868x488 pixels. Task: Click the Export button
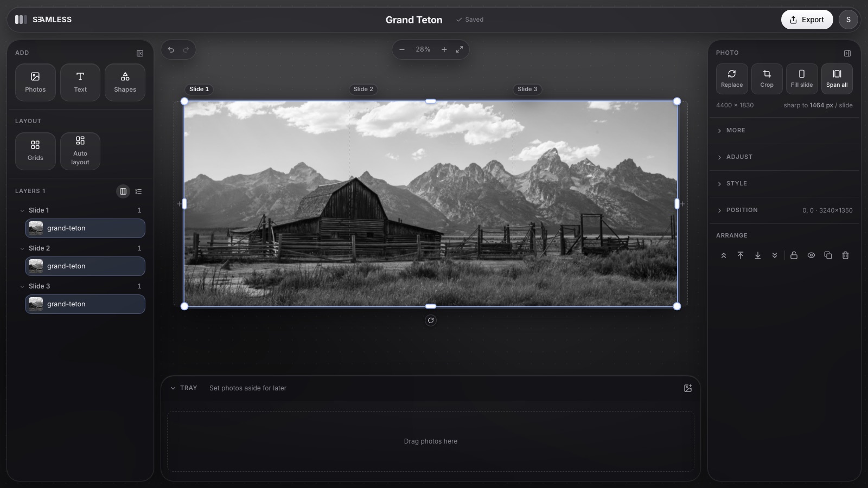click(x=807, y=20)
